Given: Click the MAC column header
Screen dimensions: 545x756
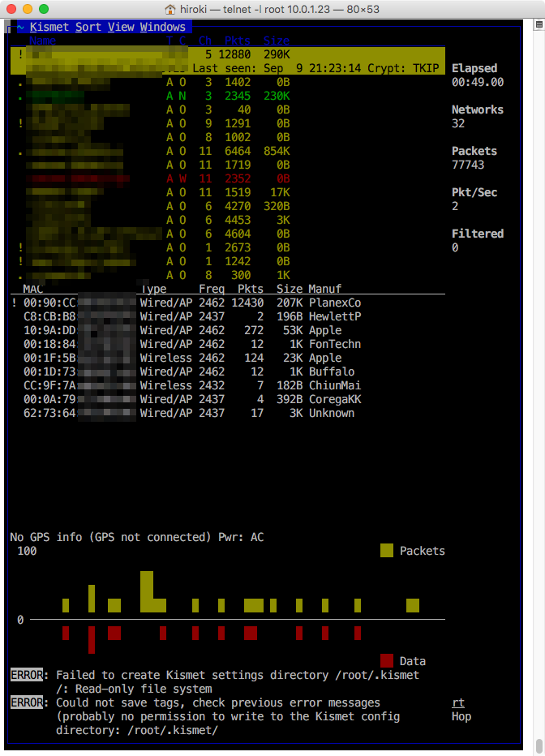Looking at the screenshot, I should click(x=32, y=289).
